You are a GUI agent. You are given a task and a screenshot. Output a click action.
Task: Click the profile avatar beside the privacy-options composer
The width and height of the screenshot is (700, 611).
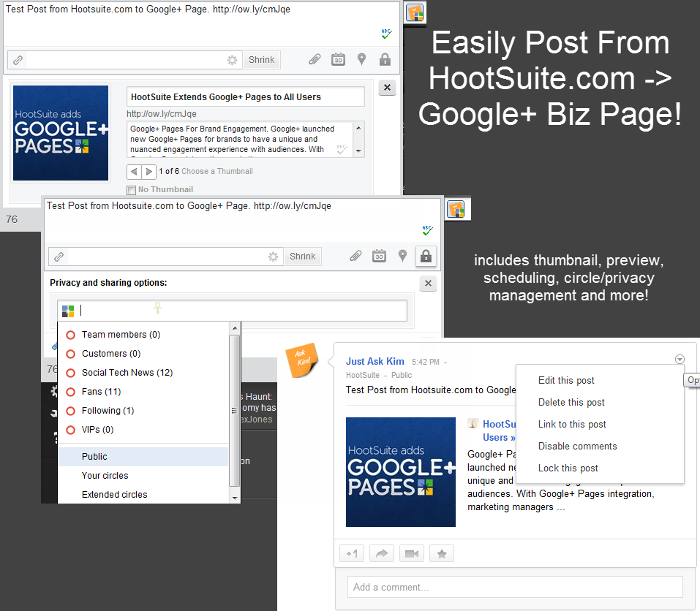pos(456,209)
